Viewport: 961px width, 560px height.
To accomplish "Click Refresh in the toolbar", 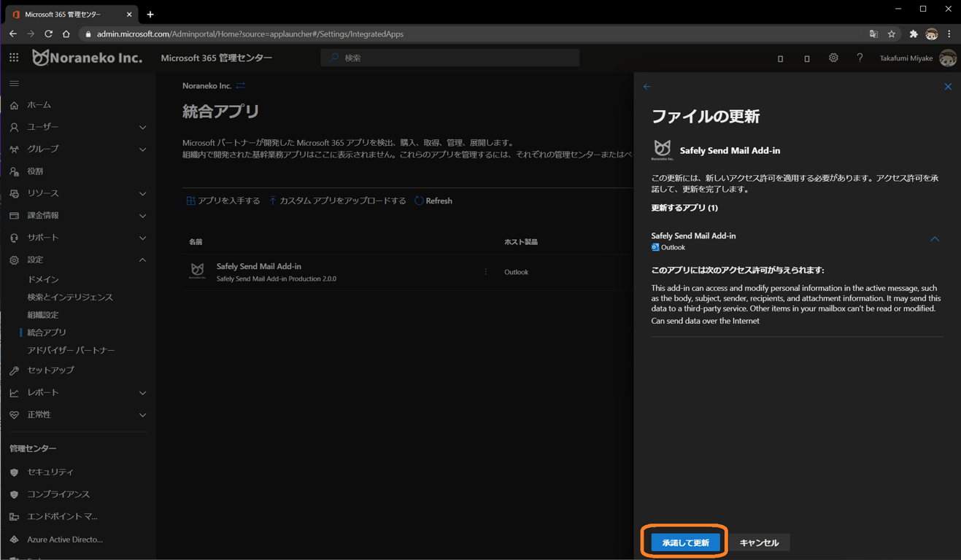I will (x=433, y=201).
